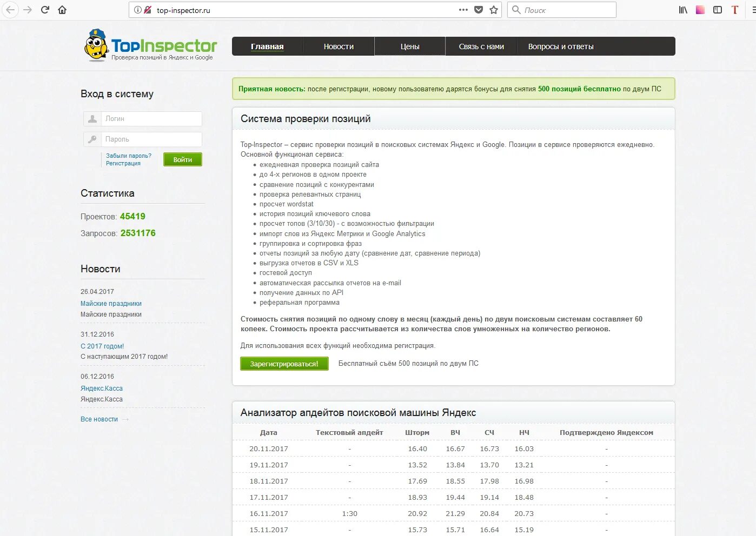Open the Цены menu item

point(410,46)
